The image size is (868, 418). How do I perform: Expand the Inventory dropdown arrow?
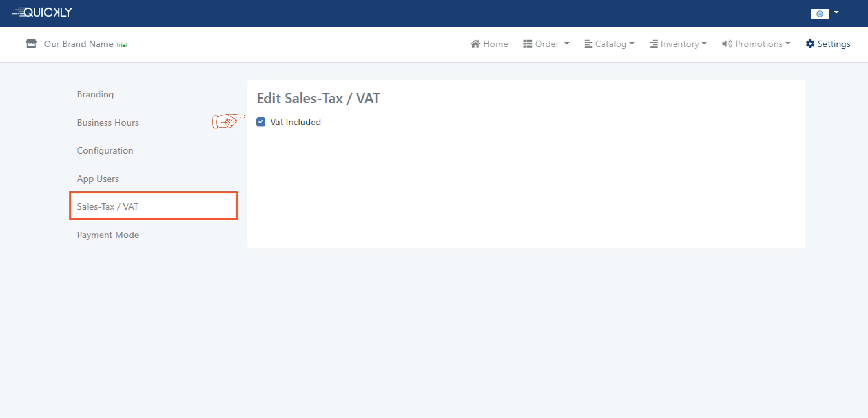(x=704, y=43)
